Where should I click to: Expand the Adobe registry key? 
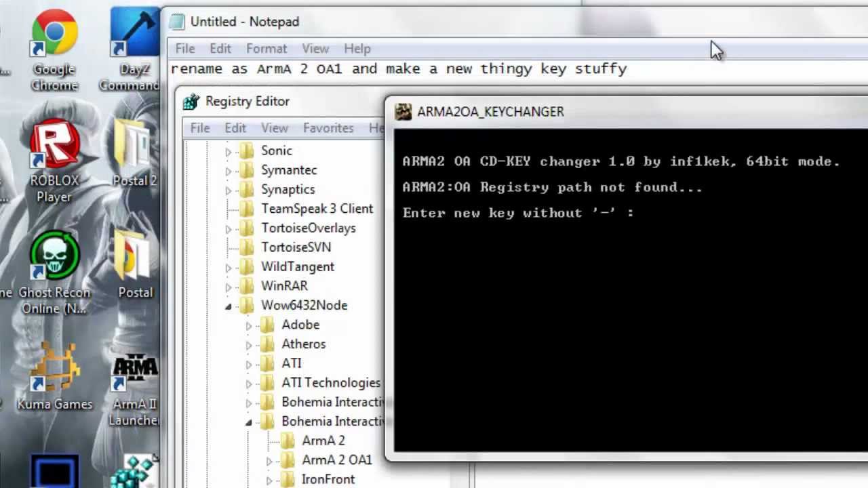249,326
